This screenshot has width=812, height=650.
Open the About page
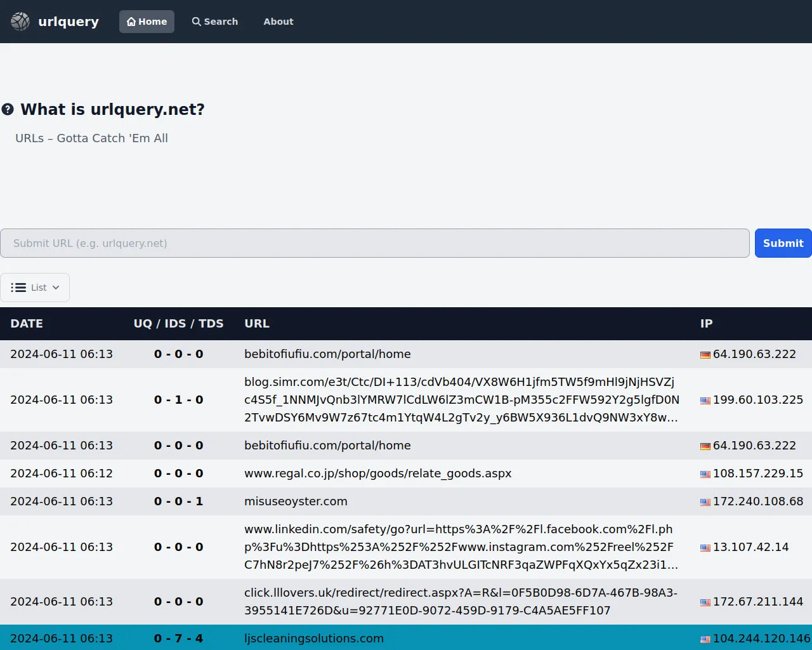pyautogui.click(x=278, y=22)
